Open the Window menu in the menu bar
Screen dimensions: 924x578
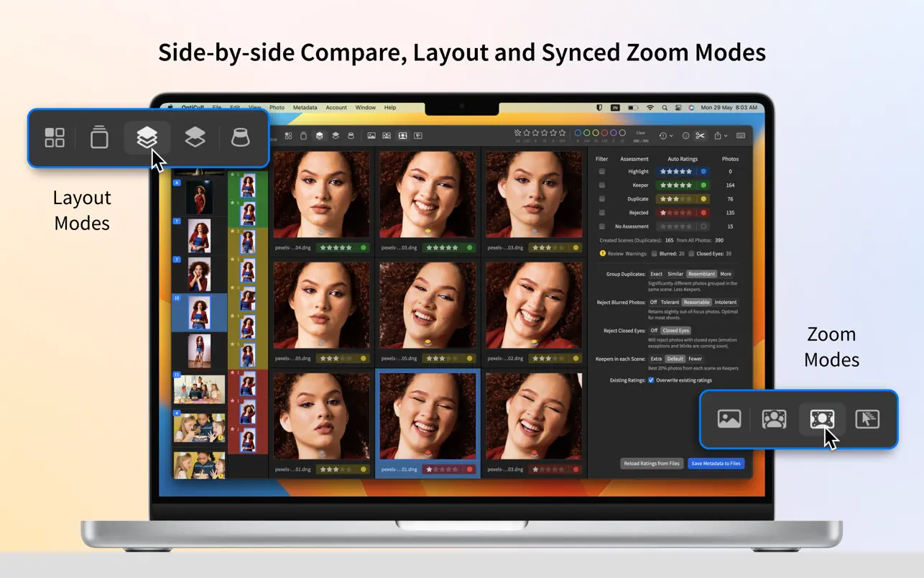pyautogui.click(x=365, y=108)
